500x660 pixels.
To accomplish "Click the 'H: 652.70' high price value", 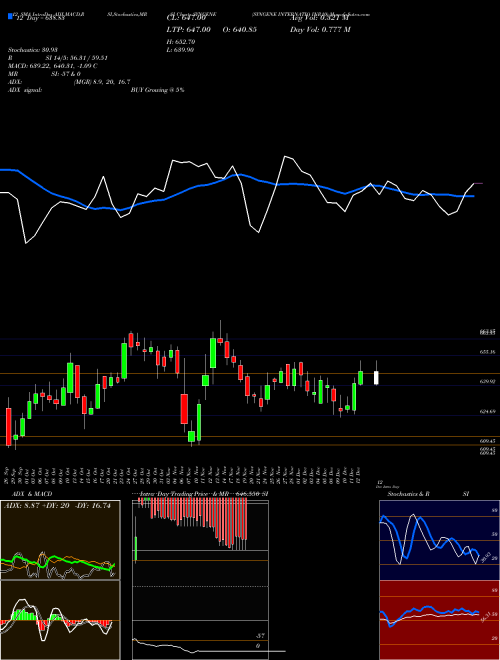I will tap(181, 42).
